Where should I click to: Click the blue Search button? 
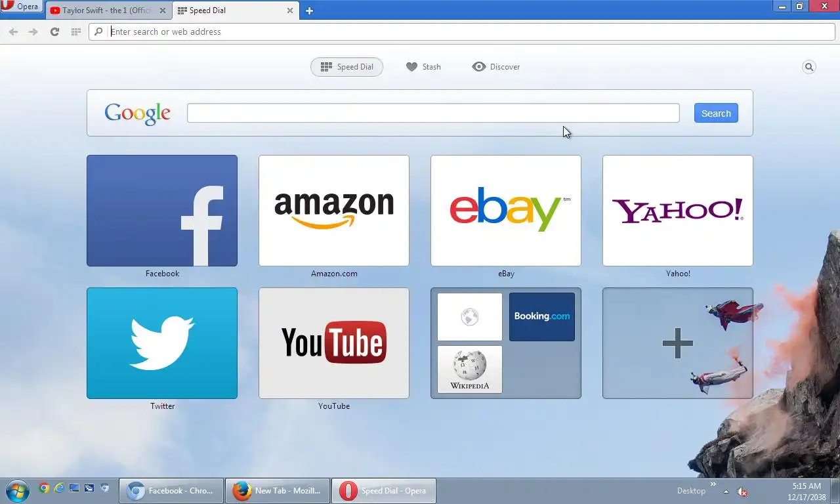pos(716,113)
